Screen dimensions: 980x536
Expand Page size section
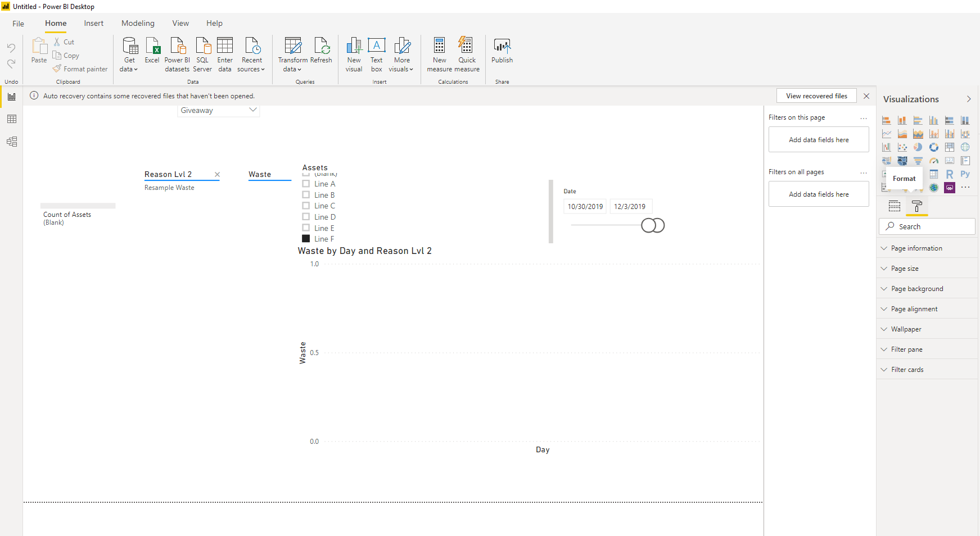pyautogui.click(x=927, y=269)
